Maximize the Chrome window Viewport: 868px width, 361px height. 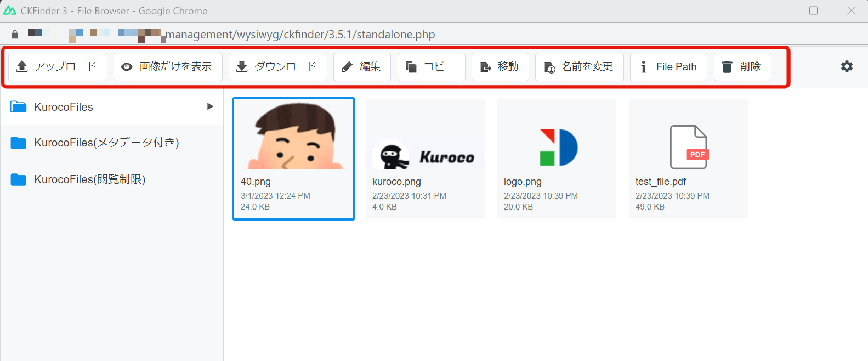click(x=814, y=10)
